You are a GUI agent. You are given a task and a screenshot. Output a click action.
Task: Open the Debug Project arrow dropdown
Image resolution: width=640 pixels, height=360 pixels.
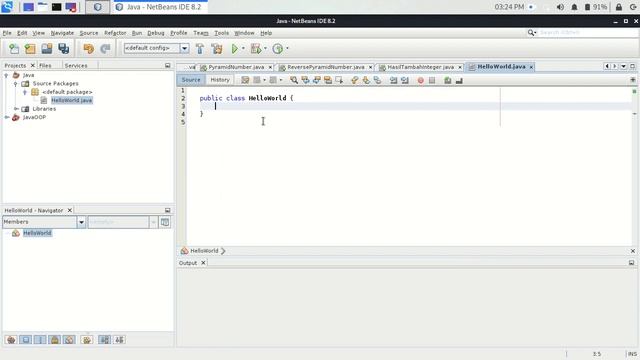coord(265,49)
